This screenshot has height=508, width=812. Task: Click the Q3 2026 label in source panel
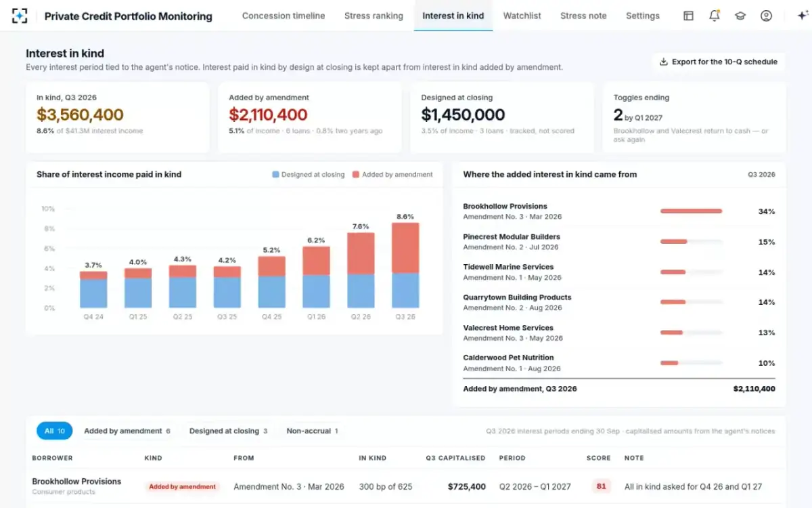click(x=761, y=175)
